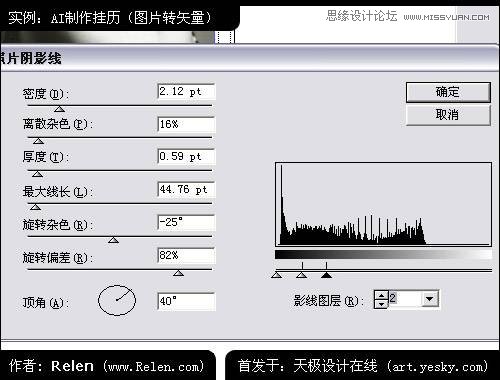Click the 顶角 angle dial

click(x=117, y=300)
